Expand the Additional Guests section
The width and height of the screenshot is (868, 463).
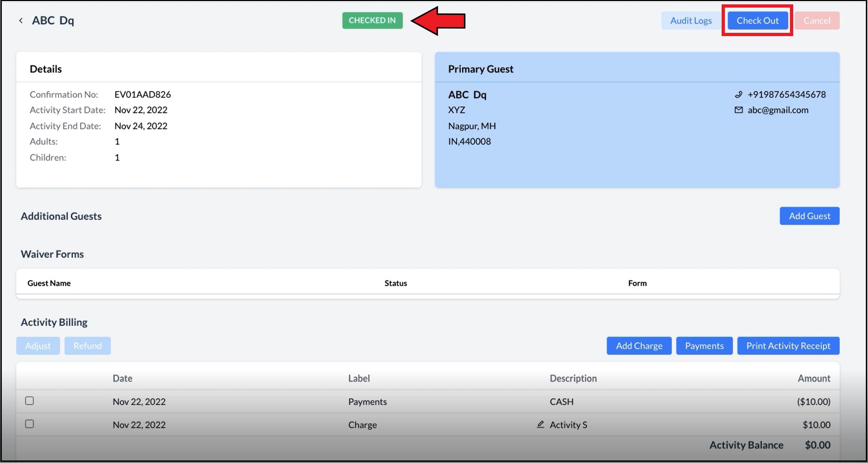coord(61,216)
